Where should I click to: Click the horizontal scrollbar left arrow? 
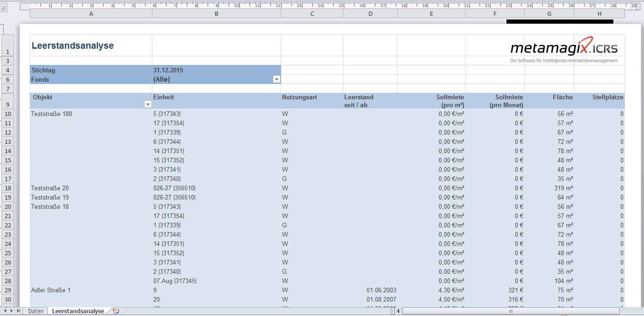click(399, 311)
